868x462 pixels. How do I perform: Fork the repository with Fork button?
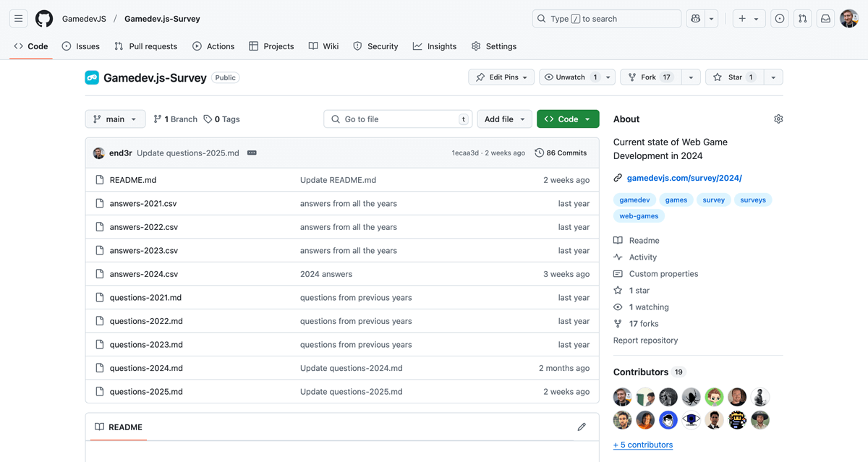[651, 77]
